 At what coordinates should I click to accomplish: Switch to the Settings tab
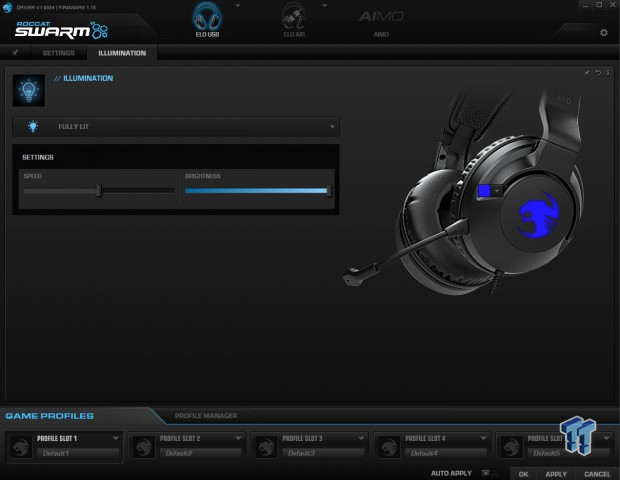[59, 53]
